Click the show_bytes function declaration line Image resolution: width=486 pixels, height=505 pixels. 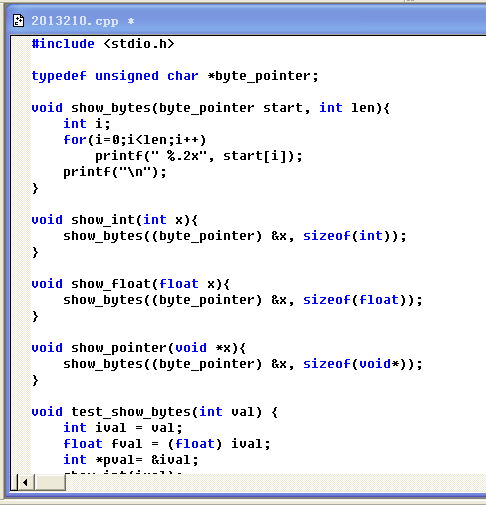click(210, 108)
